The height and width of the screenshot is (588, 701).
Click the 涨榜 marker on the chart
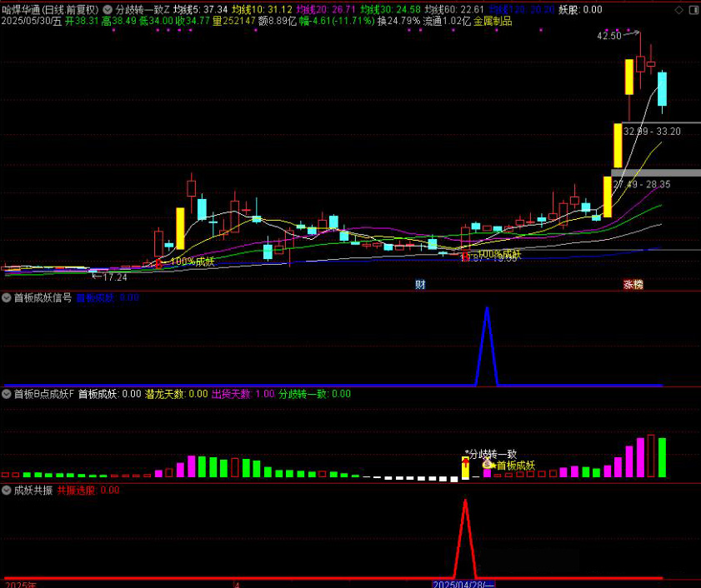point(633,285)
